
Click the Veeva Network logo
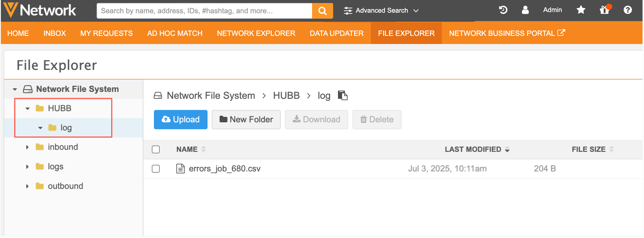40,10
